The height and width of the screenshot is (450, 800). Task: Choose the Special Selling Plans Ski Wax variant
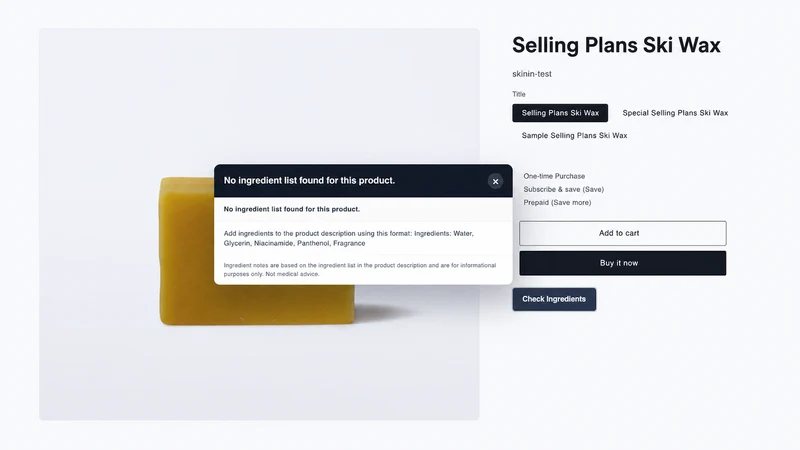[x=675, y=113]
